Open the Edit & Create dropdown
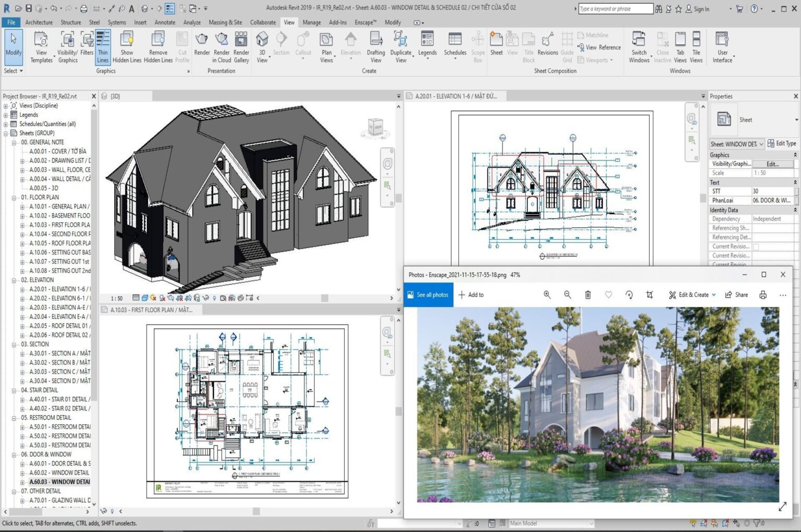Image resolution: width=801 pixels, height=532 pixels. point(691,295)
